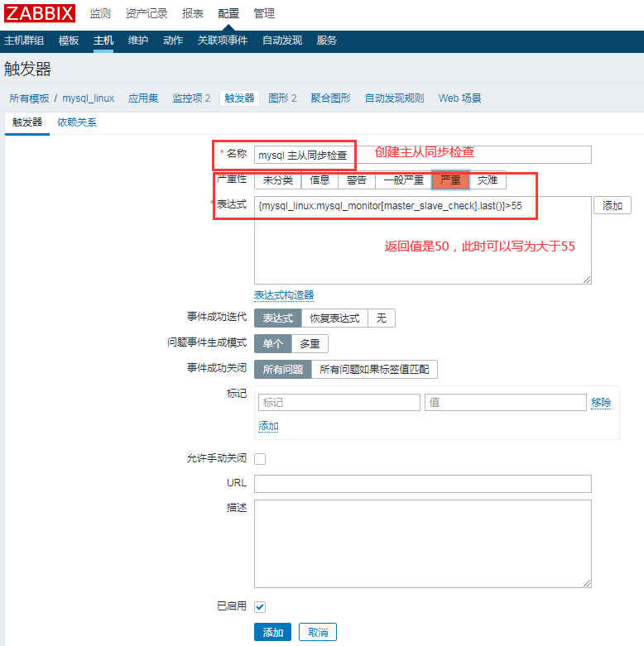
Task: Open mysql_linux template link
Action: [89, 98]
